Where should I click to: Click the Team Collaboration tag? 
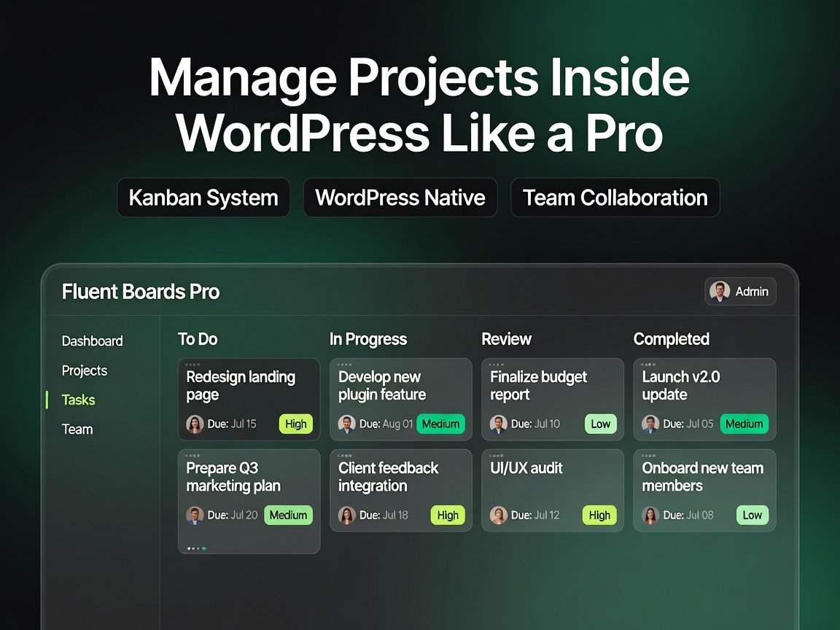tap(615, 198)
